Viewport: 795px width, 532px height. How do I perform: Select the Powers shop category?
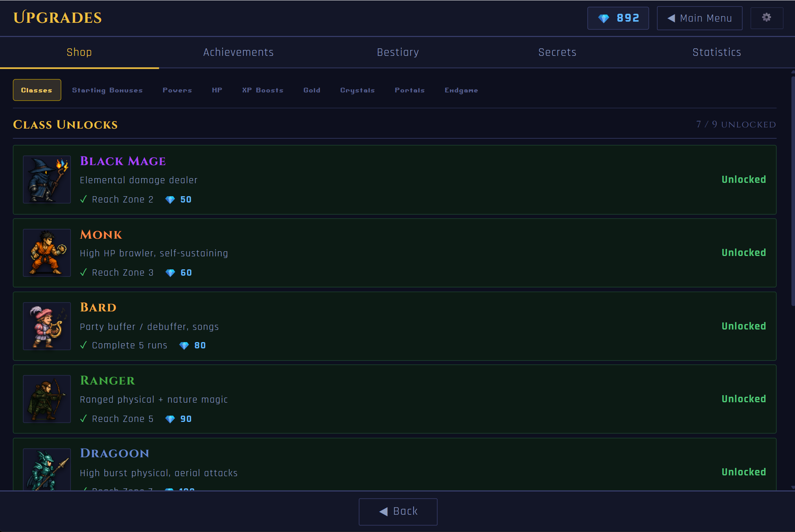tap(177, 90)
